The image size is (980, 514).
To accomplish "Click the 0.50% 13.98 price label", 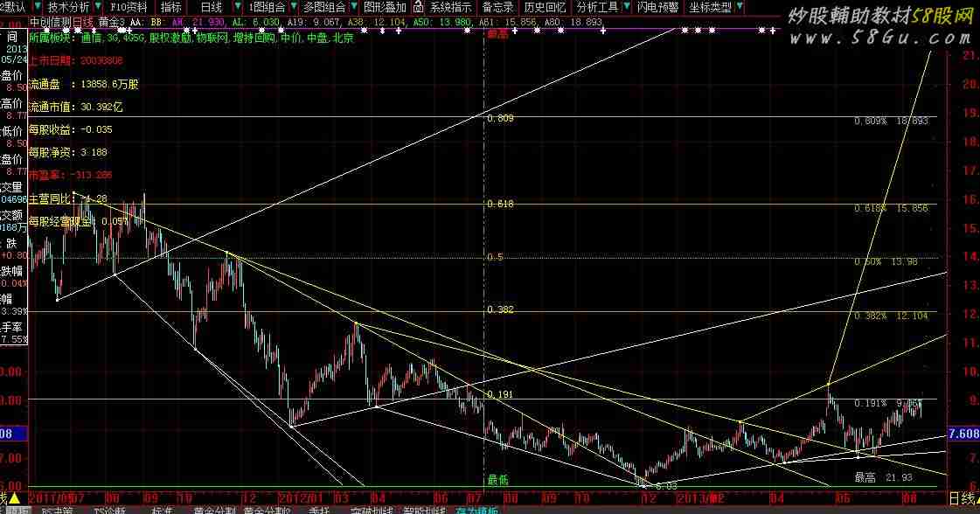I will tap(886, 261).
